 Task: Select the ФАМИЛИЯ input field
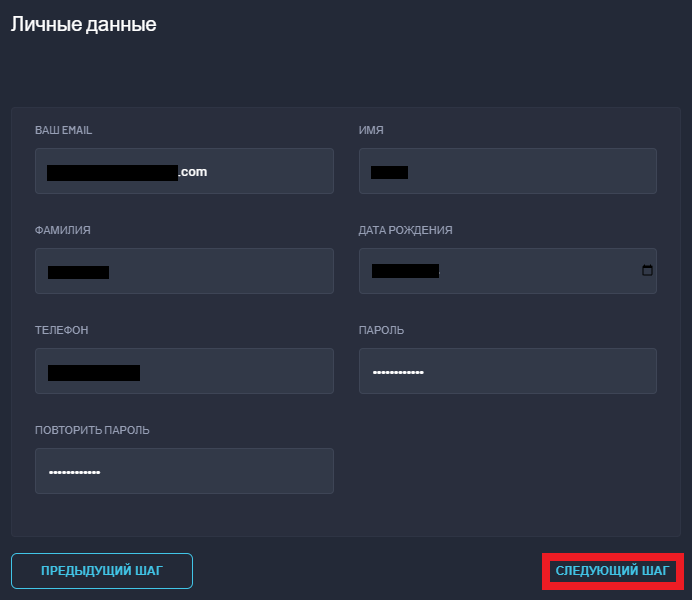[184, 271]
